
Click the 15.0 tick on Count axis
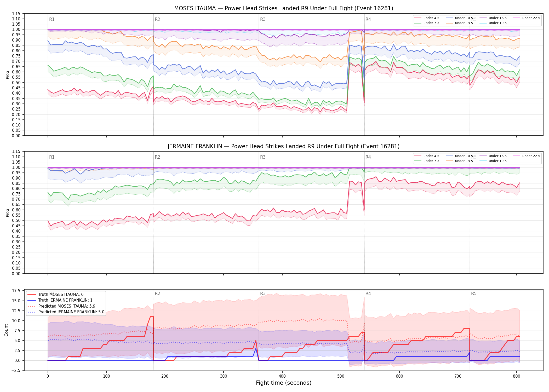(16, 301)
